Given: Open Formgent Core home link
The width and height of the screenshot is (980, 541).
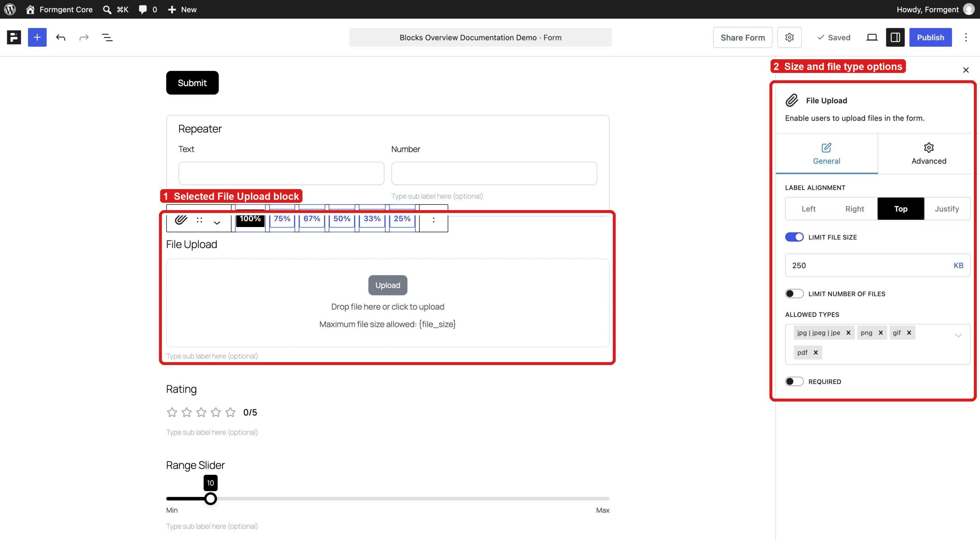Looking at the screenshot, I should pyautogui.click(x=59, y=9).
